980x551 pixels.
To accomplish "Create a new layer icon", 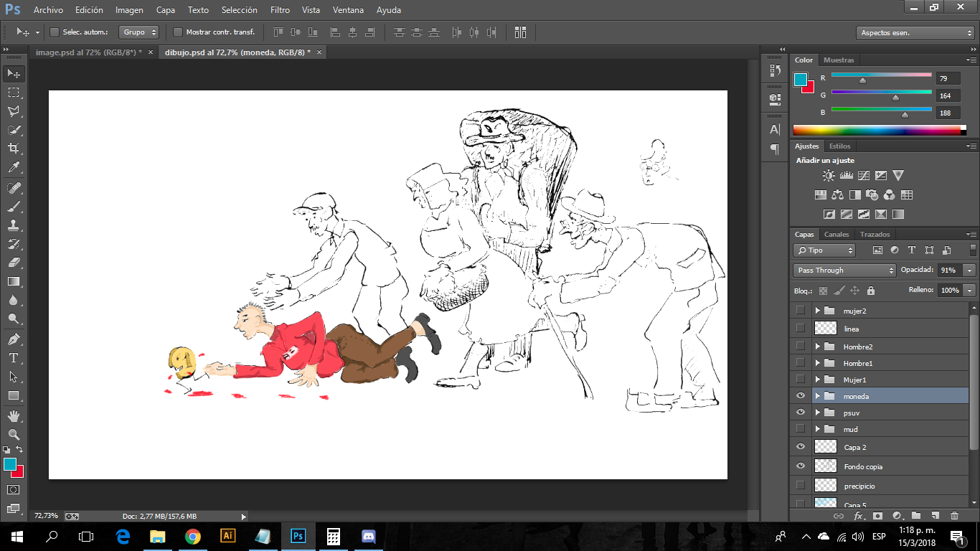I will (x=935, y=515).
